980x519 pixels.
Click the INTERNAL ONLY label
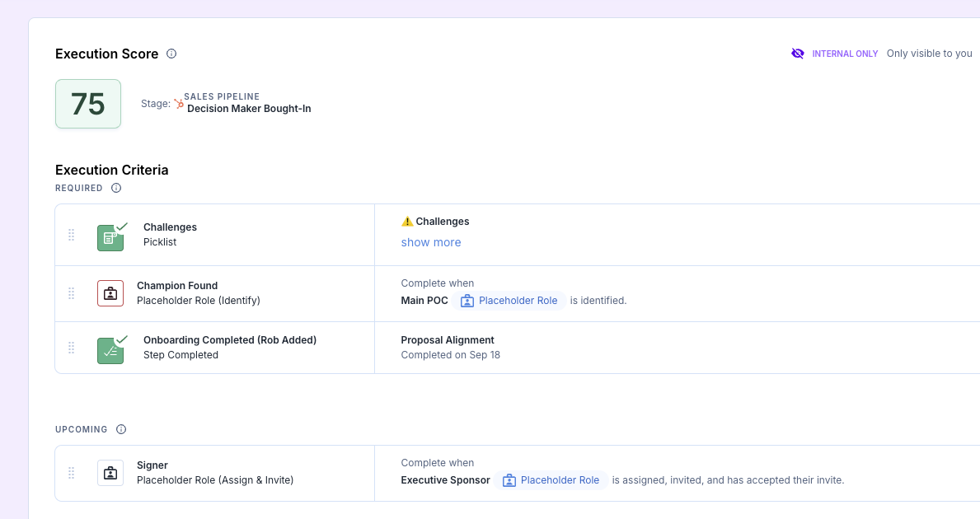click(x=845, y=54)
